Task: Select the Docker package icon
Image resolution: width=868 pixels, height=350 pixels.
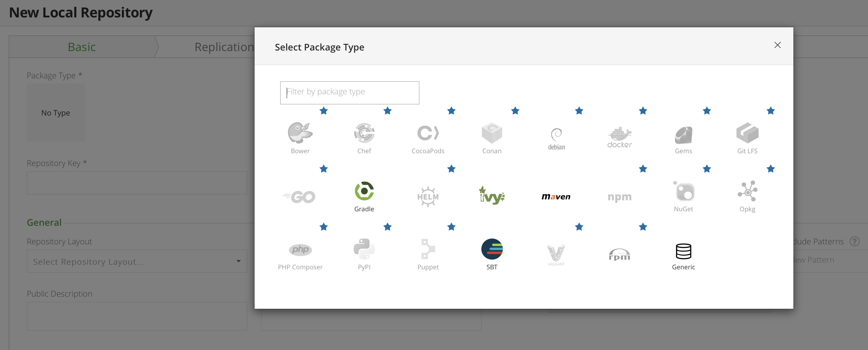Action: [619, 138]
